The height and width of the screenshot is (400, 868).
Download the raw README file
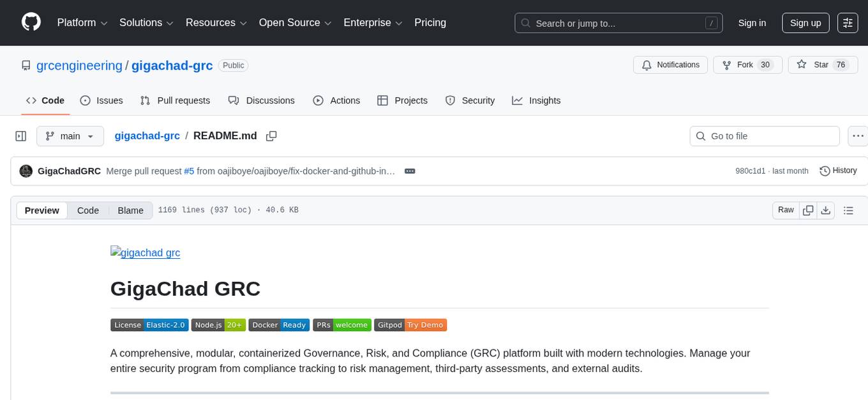[826, 210]
